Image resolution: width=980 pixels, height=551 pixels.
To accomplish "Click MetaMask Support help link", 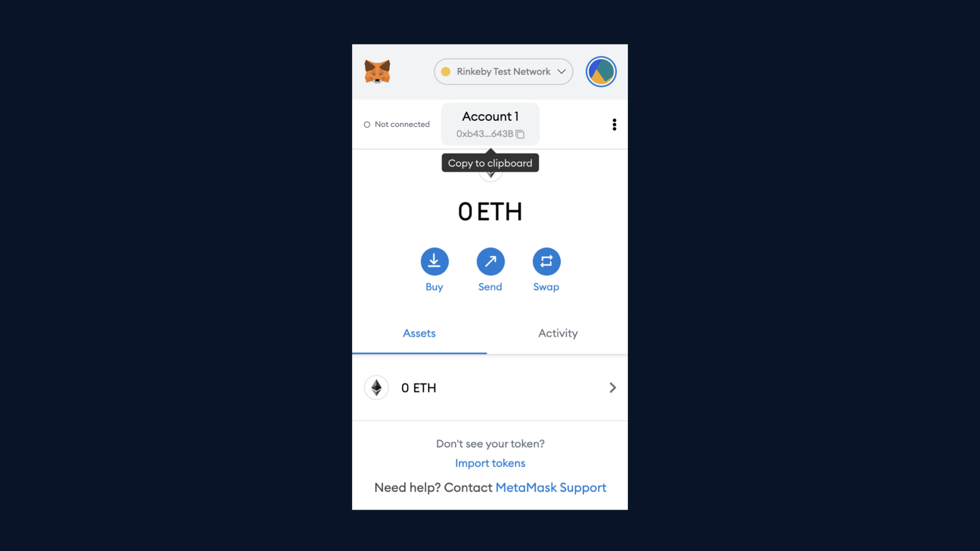I will (x=550, y=487).
